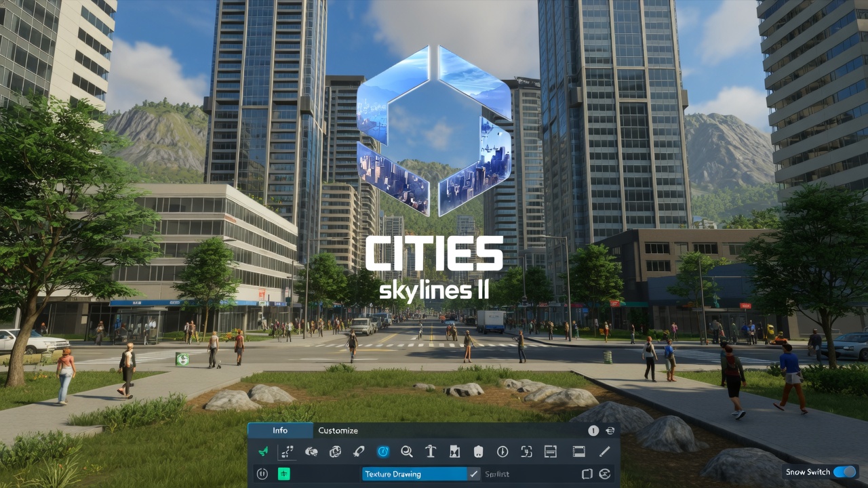Click the clock circle icon in toolbar
The width and height of the screenshot is (868, 488).
(x=502, y=451)
